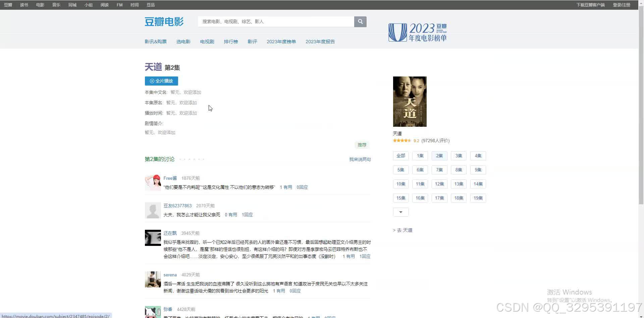Viewport: 644px width, 318px height.
Task: Open 1回应 on 豆友62377863's comment
Action: (247, 215)
